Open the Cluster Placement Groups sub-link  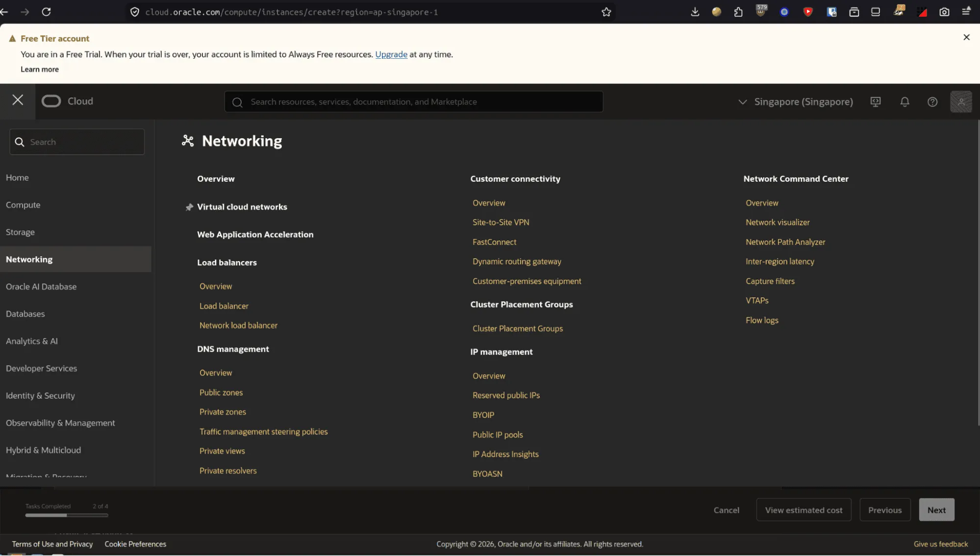517,329
